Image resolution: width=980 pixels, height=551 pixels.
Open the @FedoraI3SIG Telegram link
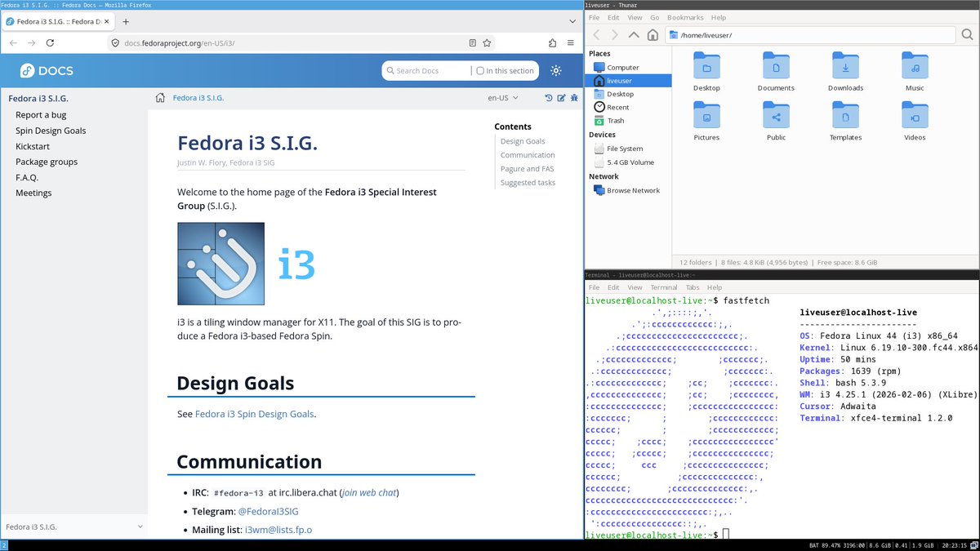click(268, 511)
